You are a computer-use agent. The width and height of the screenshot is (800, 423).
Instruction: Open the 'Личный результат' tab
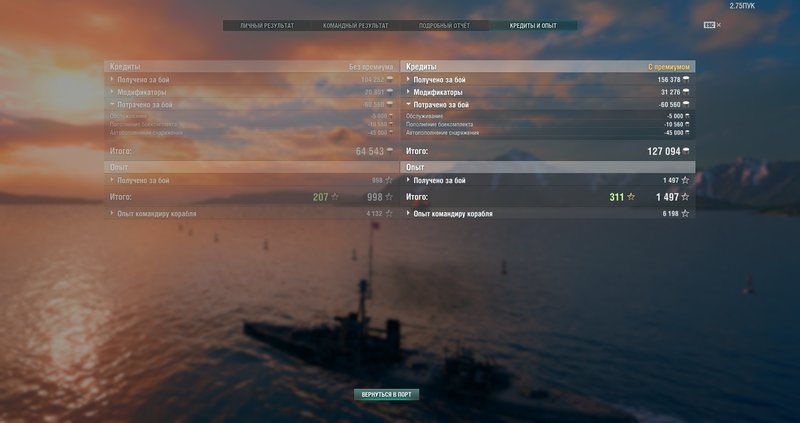click(267, 26)
